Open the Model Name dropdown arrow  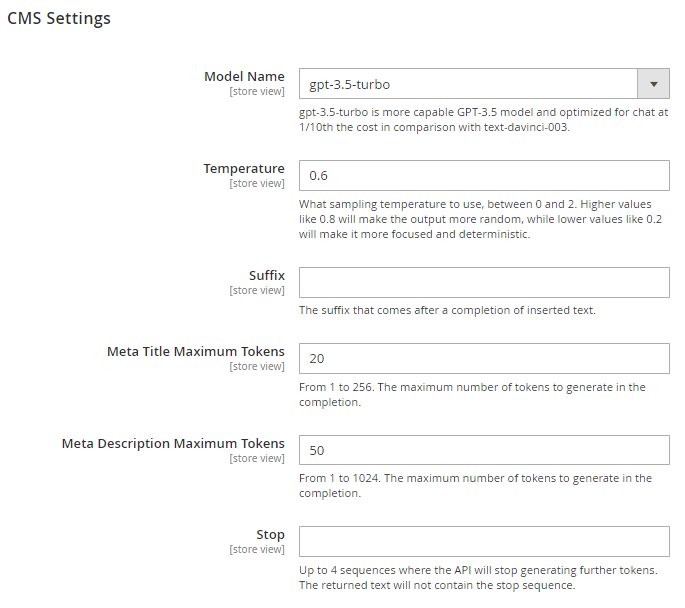pos(653,84)
